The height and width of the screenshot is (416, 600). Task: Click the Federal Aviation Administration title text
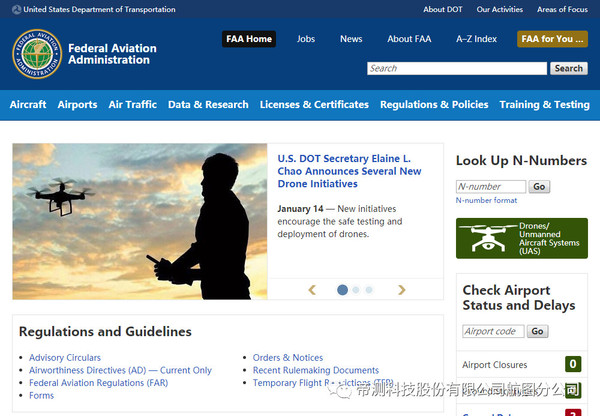pyautogui.click(x=112, y=54)
